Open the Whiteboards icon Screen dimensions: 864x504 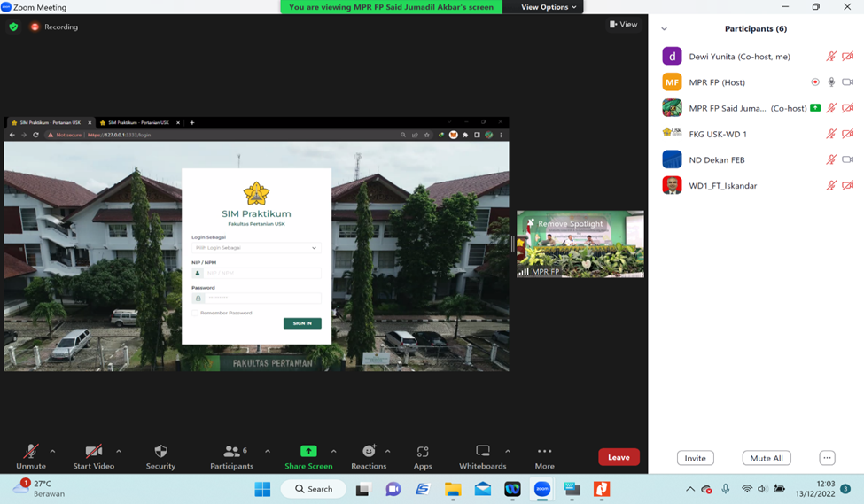click(483, 451)
